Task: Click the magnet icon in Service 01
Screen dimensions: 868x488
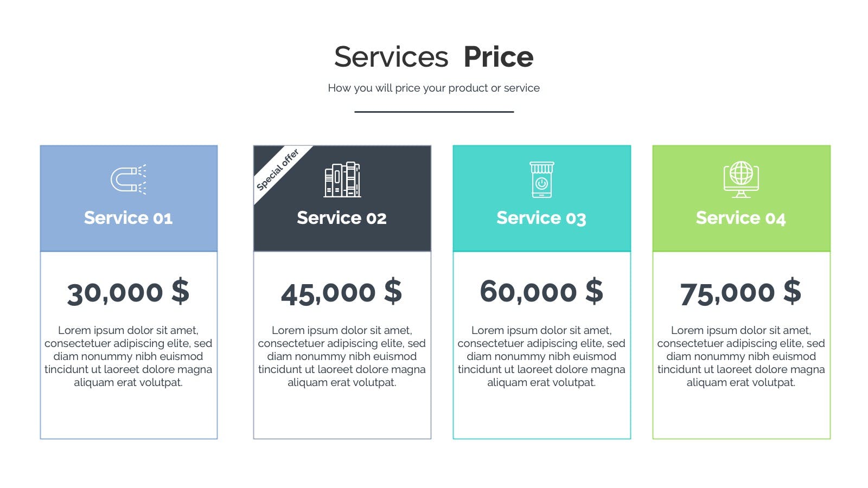Action: (x=129, y=179)
